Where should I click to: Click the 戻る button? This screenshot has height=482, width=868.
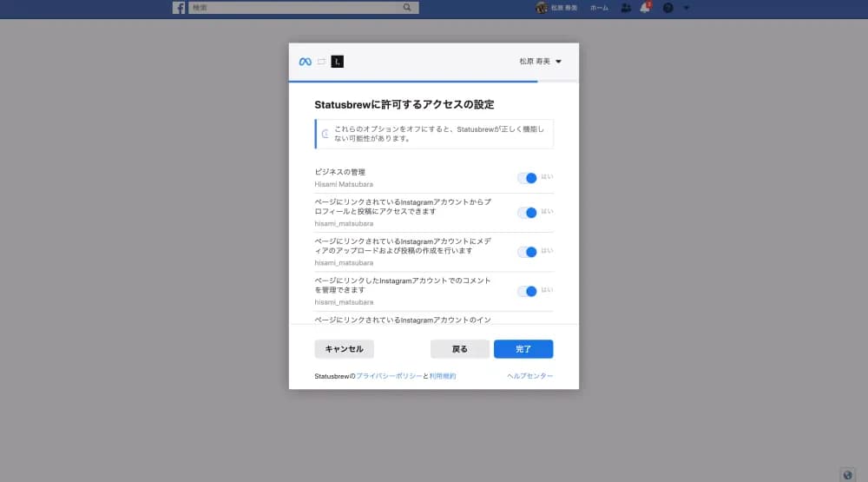[459, 349]
